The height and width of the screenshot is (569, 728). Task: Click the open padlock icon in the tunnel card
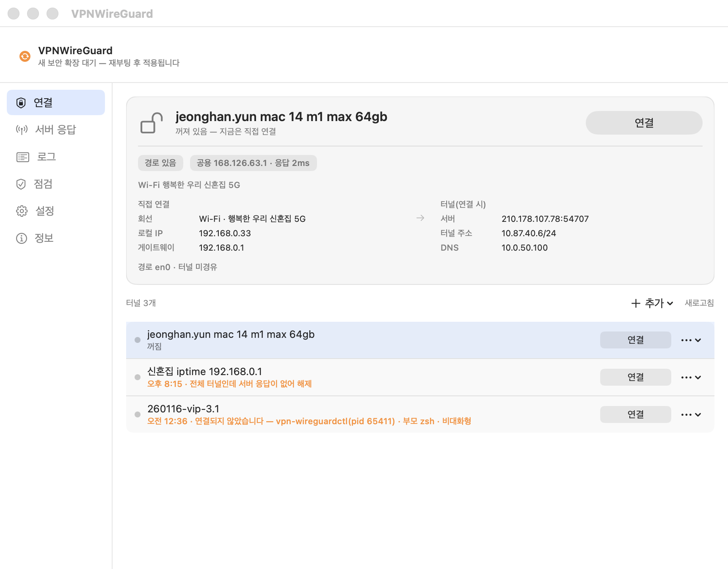pyautogui.click(x=152, y=123)
